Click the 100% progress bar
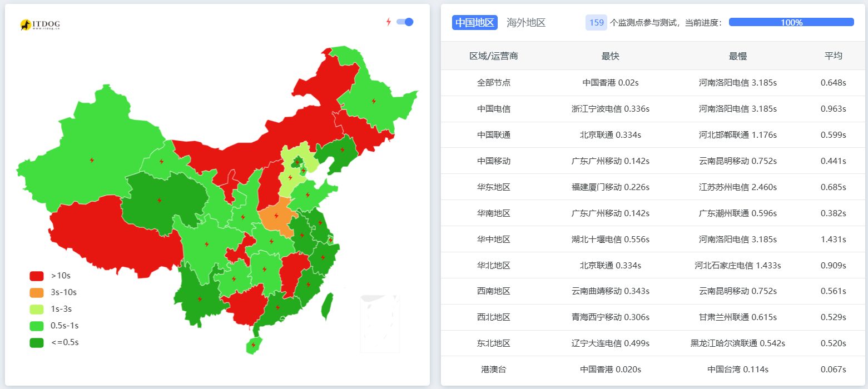 tap(791, 22)
